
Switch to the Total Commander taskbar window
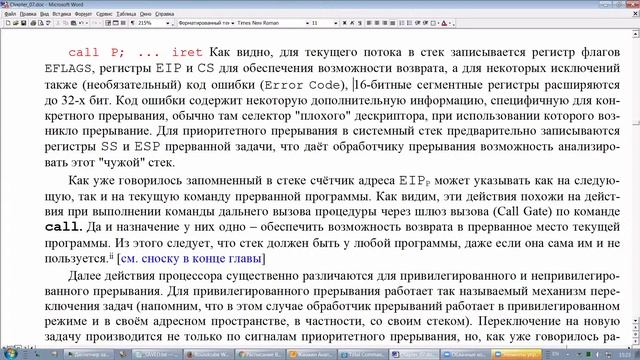362,354
